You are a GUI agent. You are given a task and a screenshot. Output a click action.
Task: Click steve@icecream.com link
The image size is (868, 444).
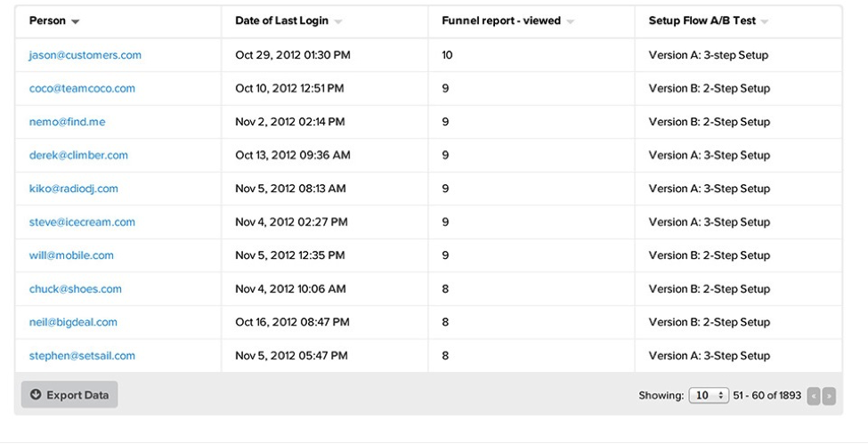pyautogui.click(x=82, y=222)
